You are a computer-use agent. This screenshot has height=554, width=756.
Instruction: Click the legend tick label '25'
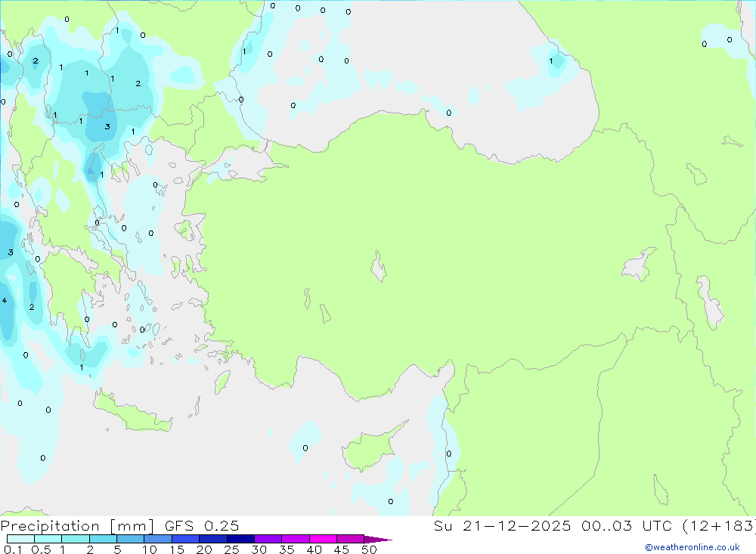pos(231,549)
